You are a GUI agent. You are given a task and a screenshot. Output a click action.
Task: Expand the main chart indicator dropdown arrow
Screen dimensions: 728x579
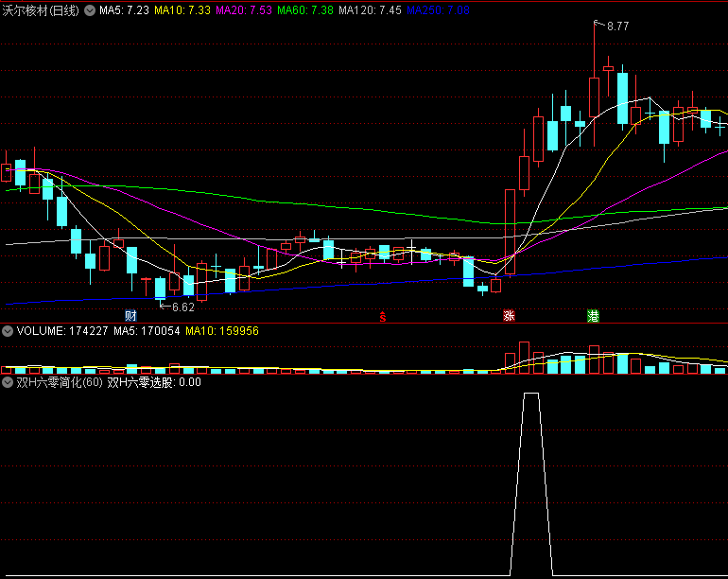(x=90, y=10)
